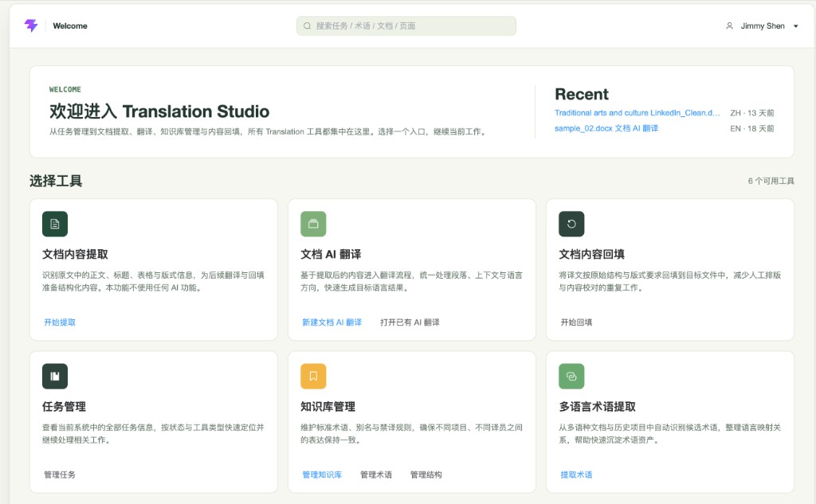
Task: Select the 知识库管理 card title
Action: 328,407
